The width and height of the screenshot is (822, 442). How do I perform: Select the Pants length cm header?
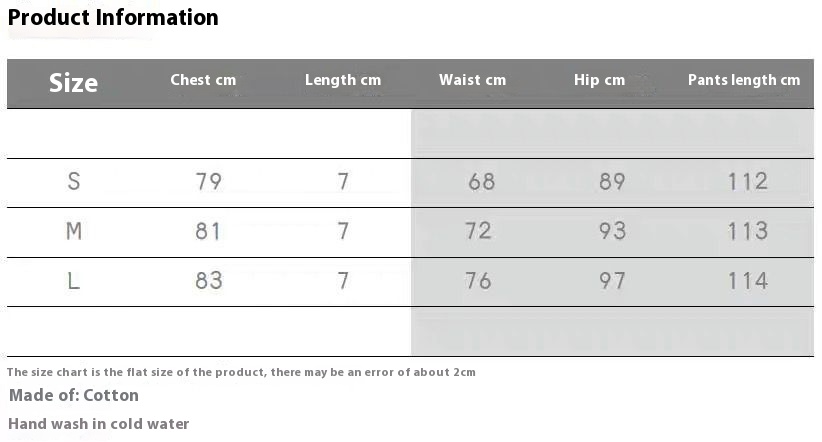744,80
